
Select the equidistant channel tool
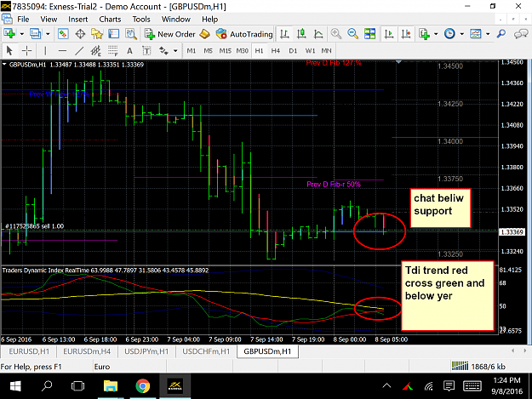[96, 51]
